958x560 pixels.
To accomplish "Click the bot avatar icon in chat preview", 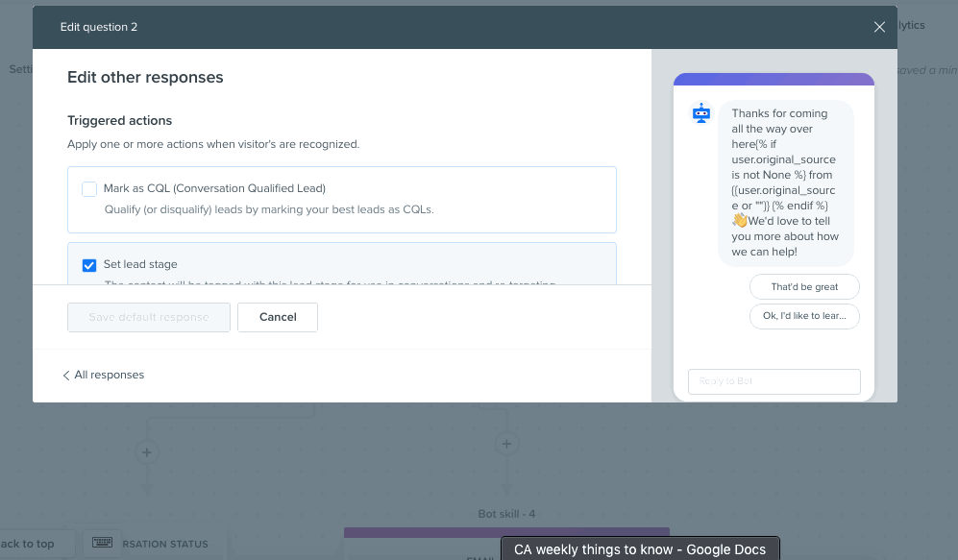I will (x=701, y=113).
